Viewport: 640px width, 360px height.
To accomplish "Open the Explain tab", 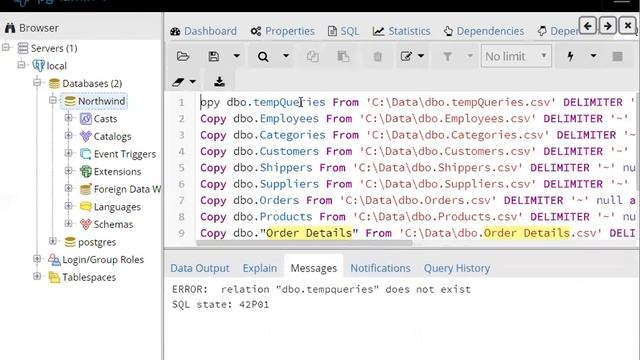I will tap(260, 268).
